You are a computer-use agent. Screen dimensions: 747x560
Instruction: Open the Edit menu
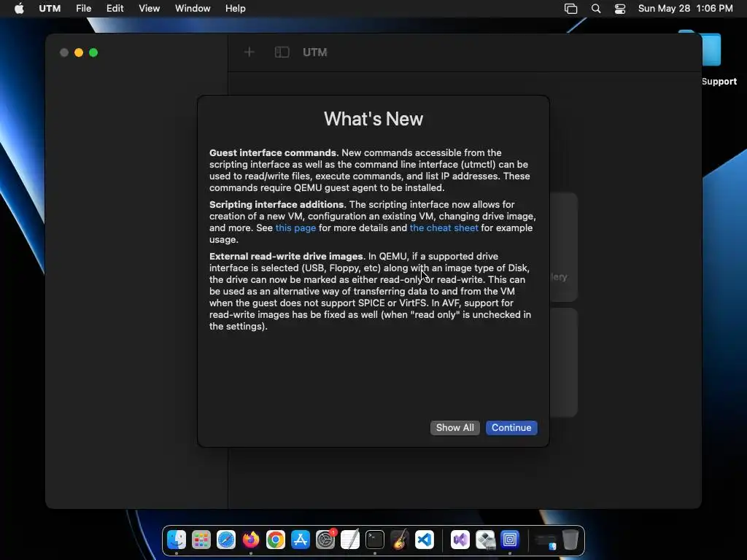(x=115, y=9)
